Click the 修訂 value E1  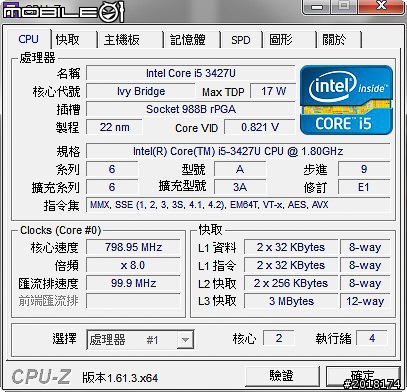[364, 187]
